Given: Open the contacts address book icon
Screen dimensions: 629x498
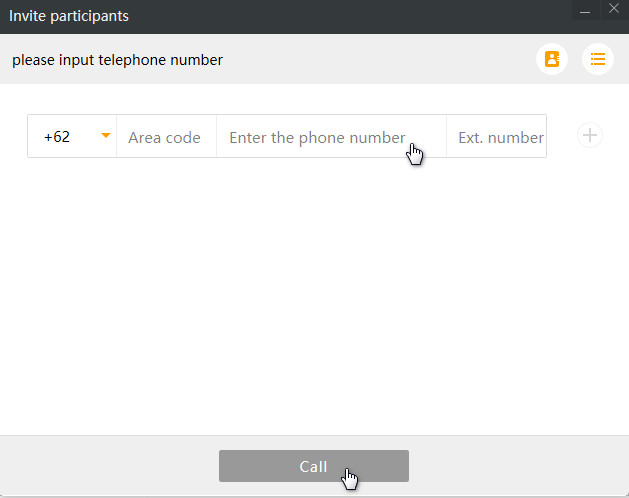Looking at the screenshot, I should click(551, 59).
